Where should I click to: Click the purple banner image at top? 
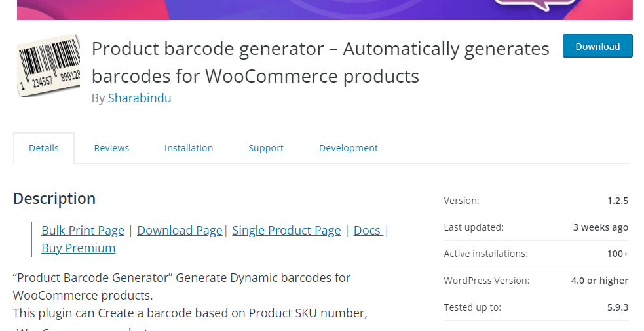pos(324,10)
